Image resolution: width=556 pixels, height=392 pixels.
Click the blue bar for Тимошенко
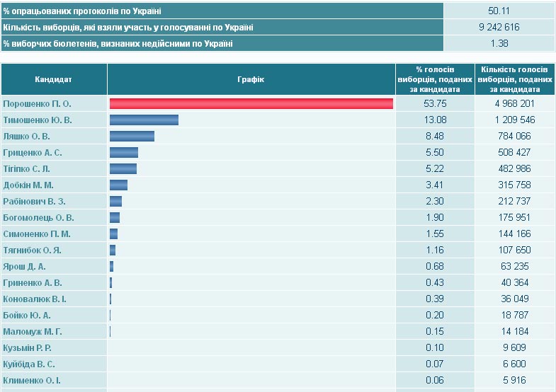(144, 120)
